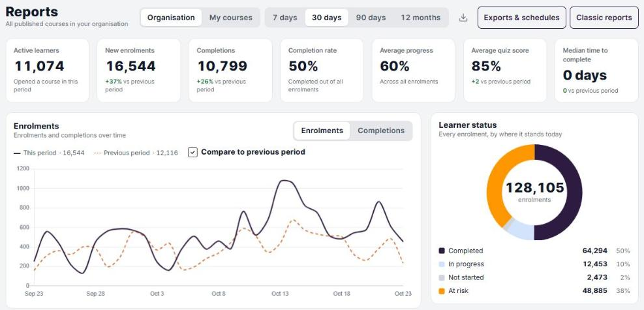Image resolution: width=644 pixels, height=310 pixels.
Task: Click the In progress legend label
Action: point(466,264)
